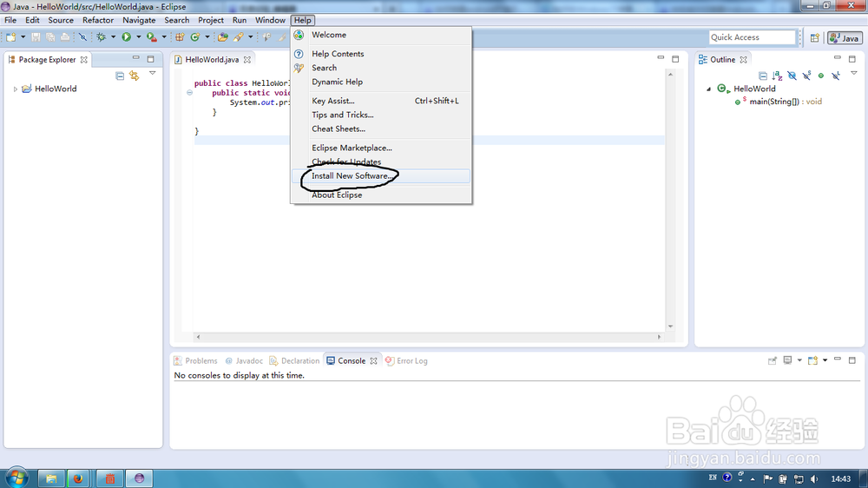Open Package Explorer view menu triangle
Image resolution: width=868 pixels, height=488 pixels.
click(x=152, y=73)
